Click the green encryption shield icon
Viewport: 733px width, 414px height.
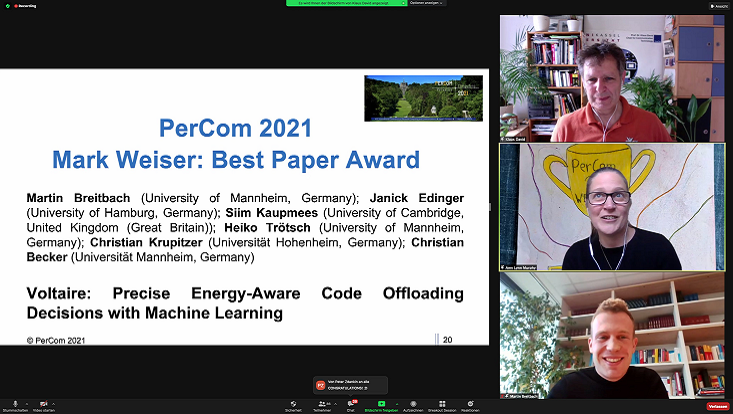pyautogui.click(x=7, y=6)
